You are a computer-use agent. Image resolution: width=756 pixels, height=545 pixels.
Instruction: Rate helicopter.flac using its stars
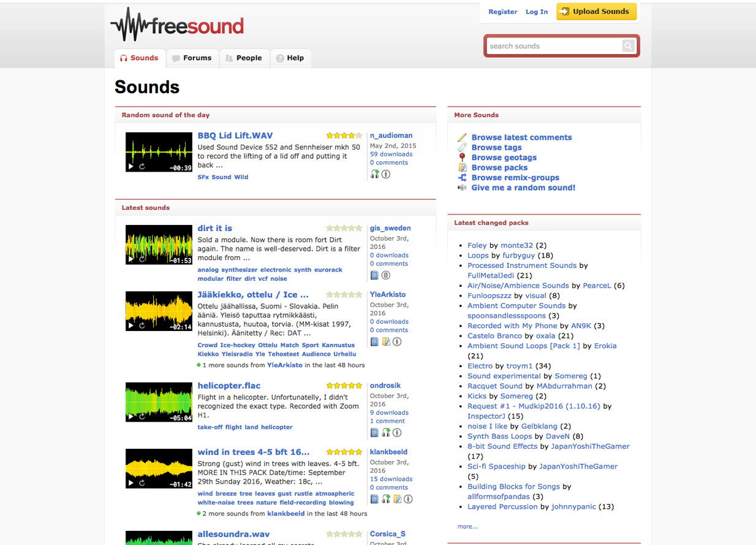[344, 386]
